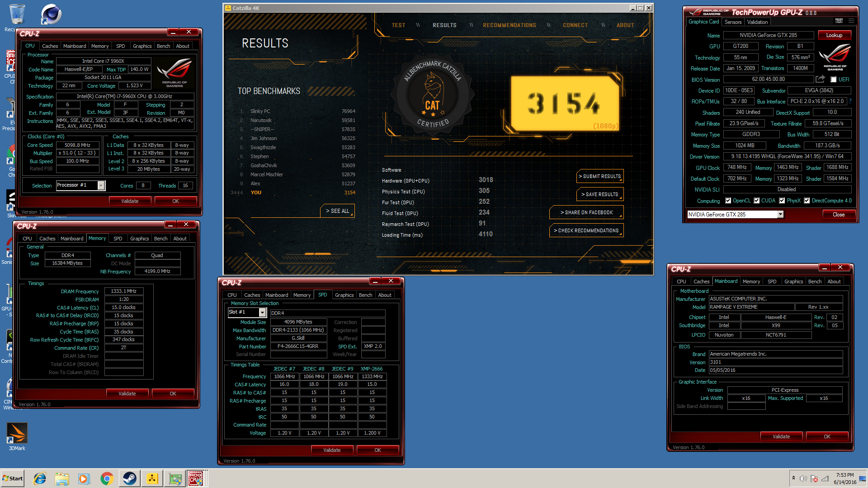Screen dimensions: 868x488
Task: Click Validate in the CPU-Z CPU tab window
Action: click(x=130, y=201)
